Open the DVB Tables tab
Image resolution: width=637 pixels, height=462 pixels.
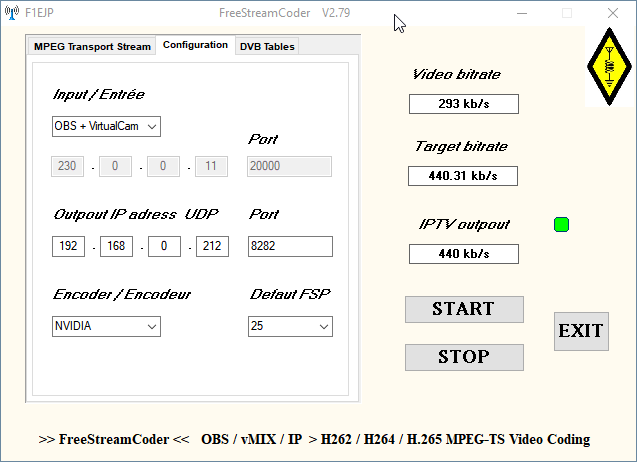[267, 46]
